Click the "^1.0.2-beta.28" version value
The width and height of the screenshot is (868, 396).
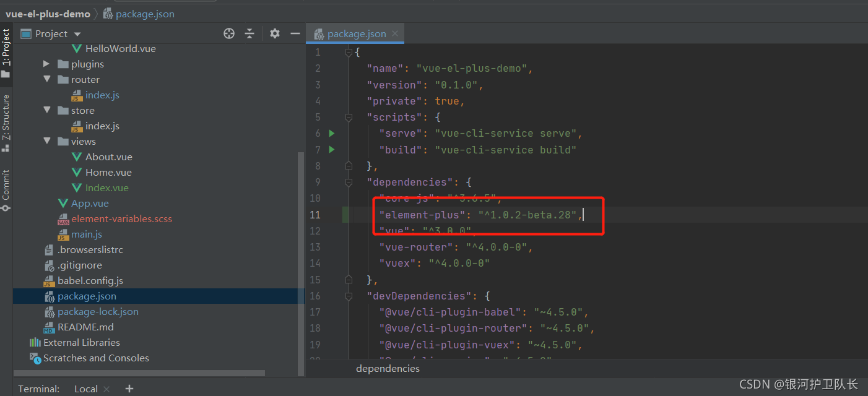coord(527,215)
